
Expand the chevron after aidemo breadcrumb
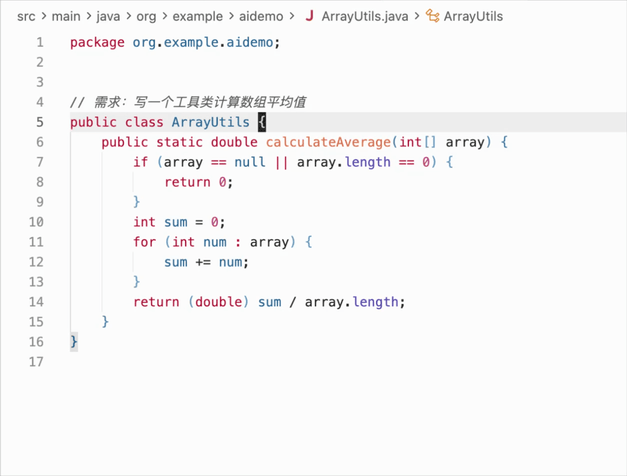click(292, 16)
